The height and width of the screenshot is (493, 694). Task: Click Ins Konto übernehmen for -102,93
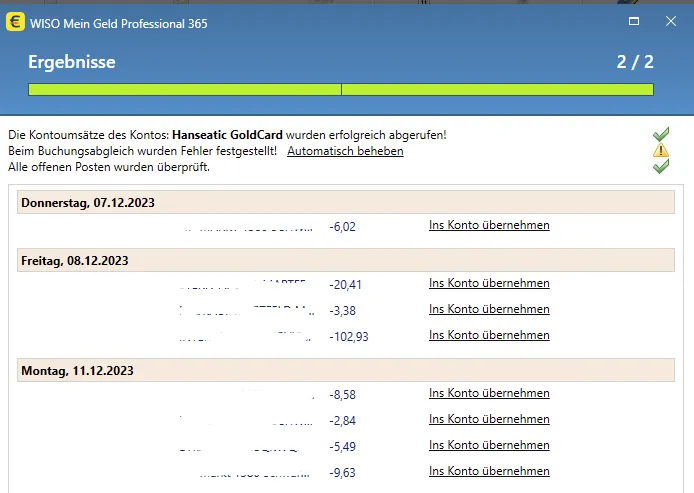point(489,335)
